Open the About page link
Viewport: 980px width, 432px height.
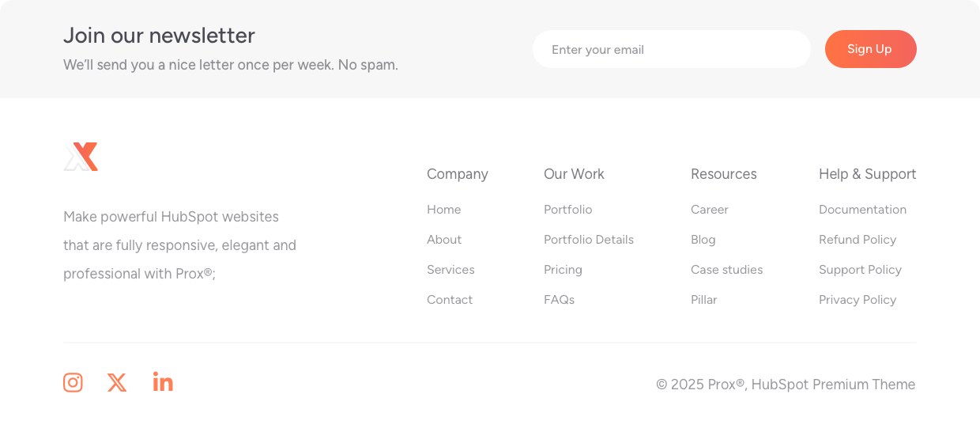tap(444, 240)
